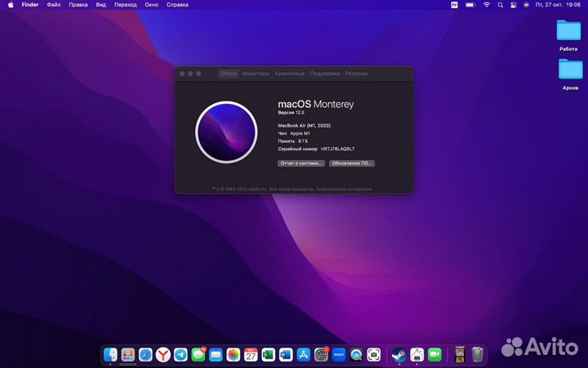Click the date and time in the menu bar
The width and height of the screenshot is (588, 368).
558,5
